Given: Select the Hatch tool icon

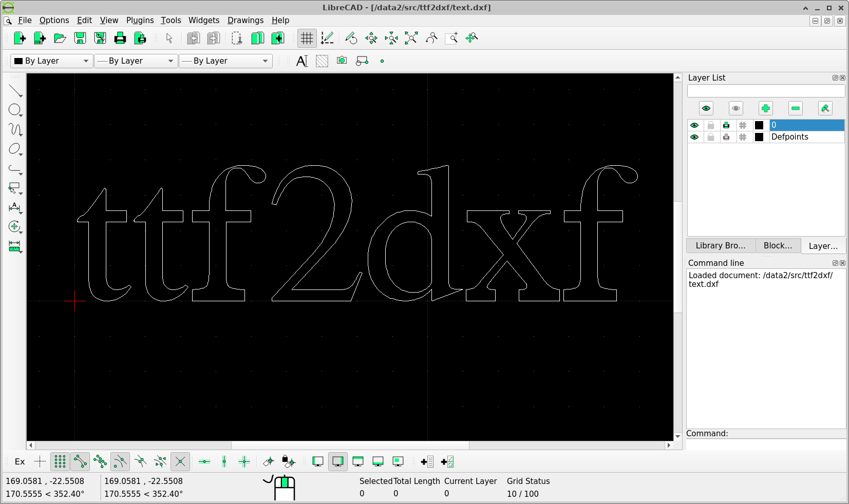Looking at the screenshot, I should pos(322,61).
